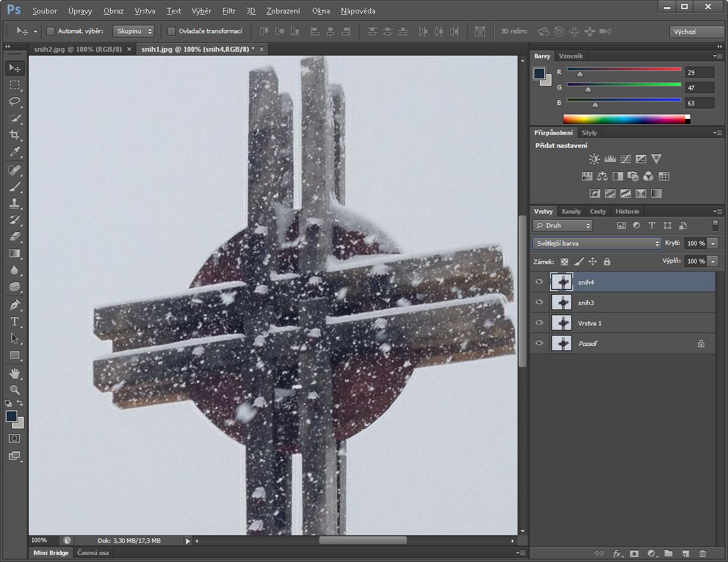
Task: Click the trash icon to delete layer
Action: pyautogui.click(x=702, y=553)
